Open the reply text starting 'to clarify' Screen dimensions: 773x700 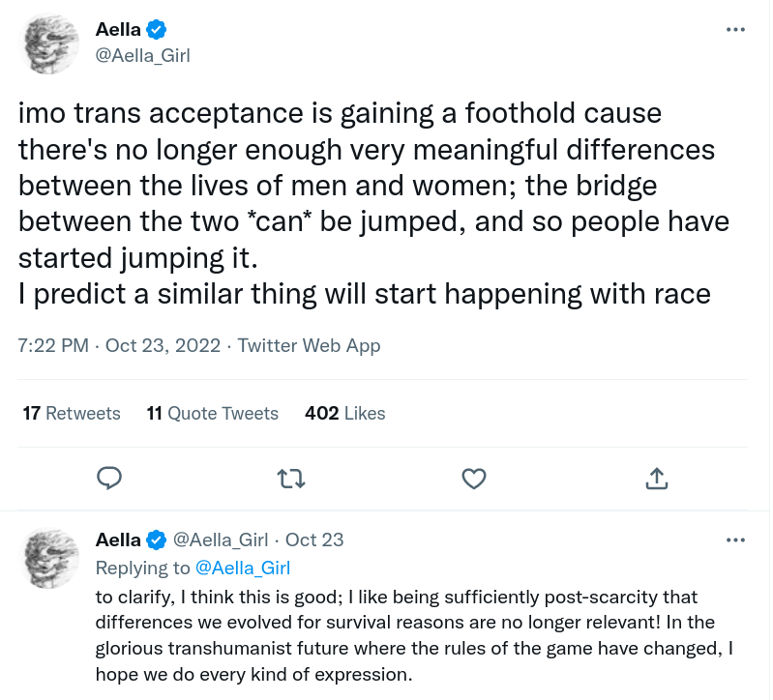click(x=414, y=635)
